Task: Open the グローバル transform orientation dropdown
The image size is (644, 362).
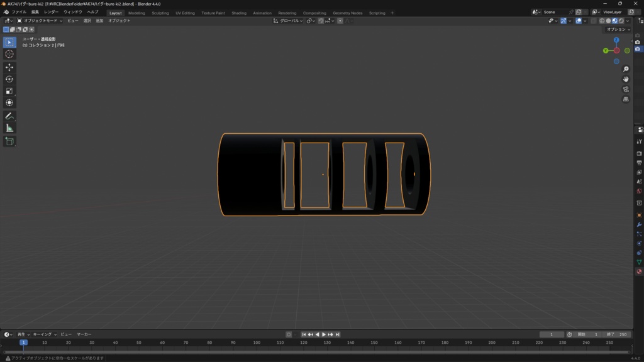Action: coord(288,21)
